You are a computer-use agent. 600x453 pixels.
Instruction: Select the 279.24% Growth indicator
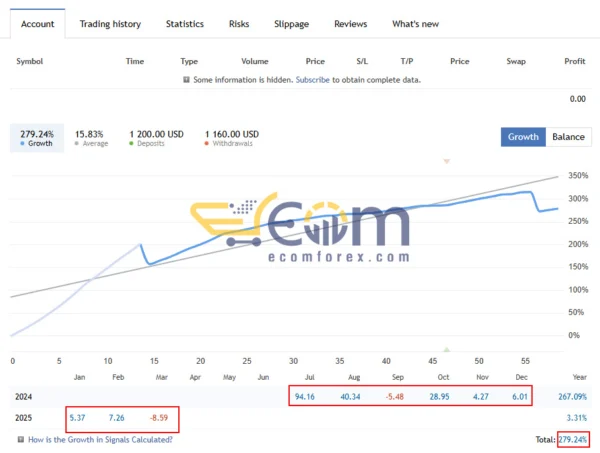pyautogui.click(x=37, y=138)
